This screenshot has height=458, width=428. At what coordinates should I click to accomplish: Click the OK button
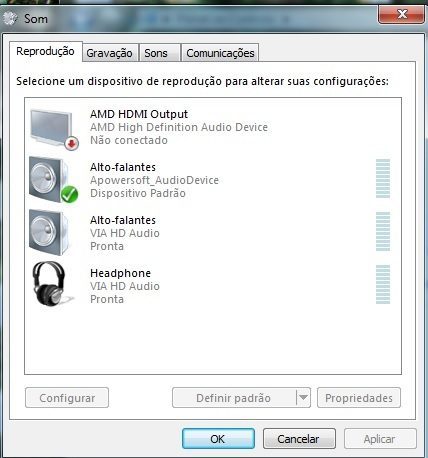click(218, 439)
